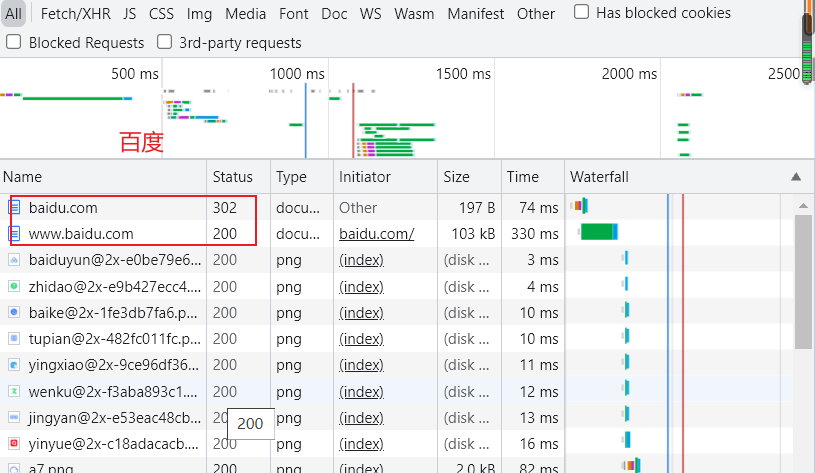Screen dimensions: 815x473
Task: Filter requests by Manifest
Action: coord(476,14)
